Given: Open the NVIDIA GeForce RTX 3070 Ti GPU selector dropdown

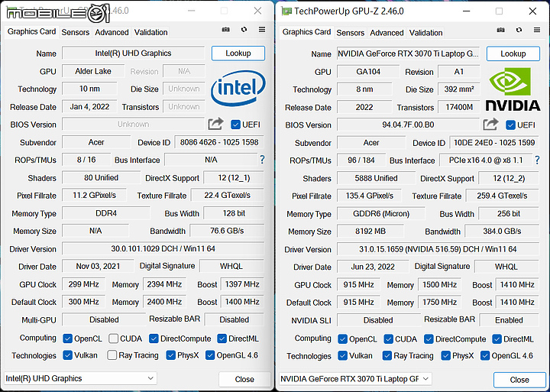Looking at the screenshot, I should (x=355, y=379).
